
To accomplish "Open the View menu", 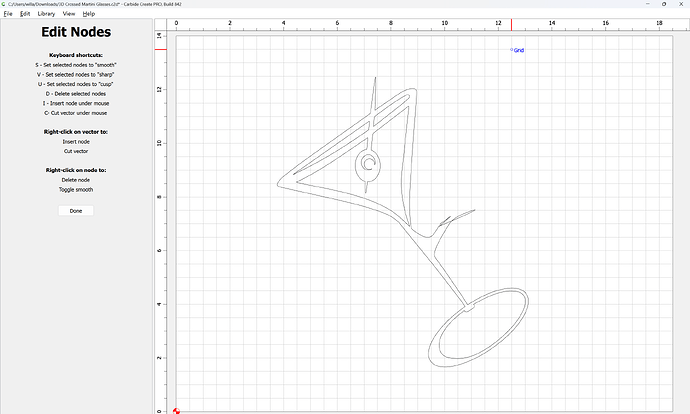I will click(x=69, y=14).
